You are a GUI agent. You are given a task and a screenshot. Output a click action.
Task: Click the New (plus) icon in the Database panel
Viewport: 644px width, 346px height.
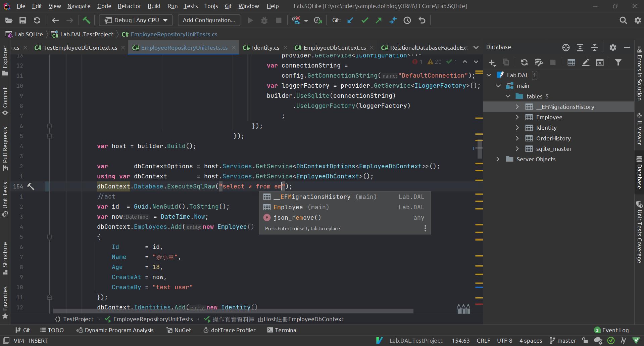tap(492, 62)
